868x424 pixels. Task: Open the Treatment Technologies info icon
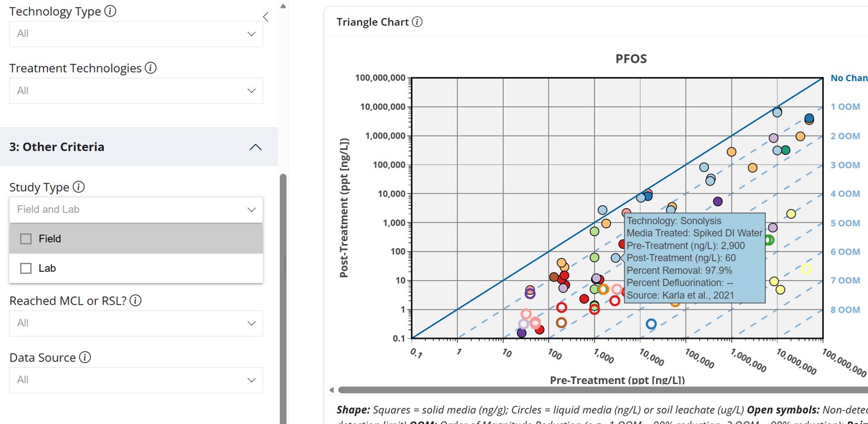[151, 68]
